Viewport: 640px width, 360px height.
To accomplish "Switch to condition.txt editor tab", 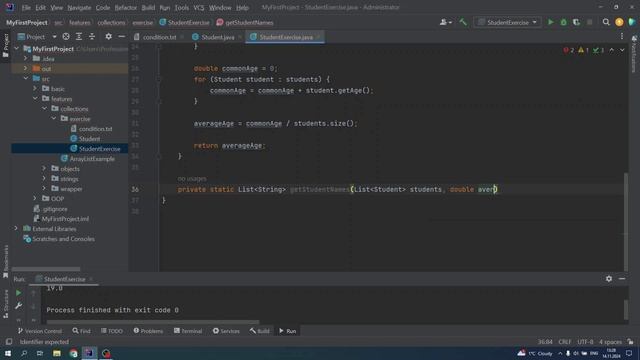I will point(159,37).
